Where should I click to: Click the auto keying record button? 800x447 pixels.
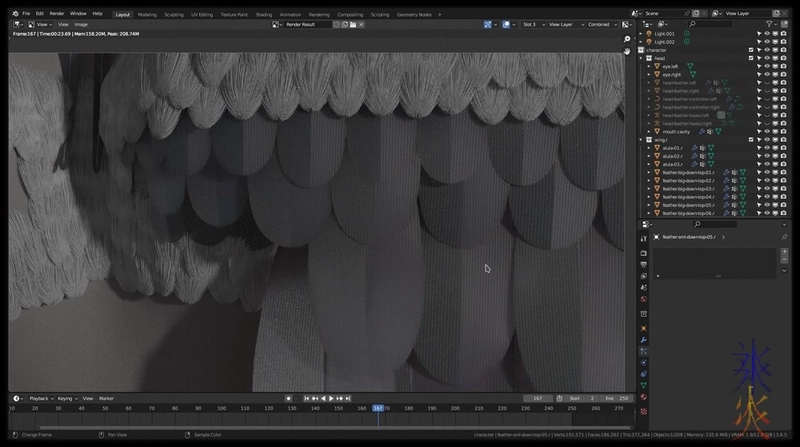point(288,398)
